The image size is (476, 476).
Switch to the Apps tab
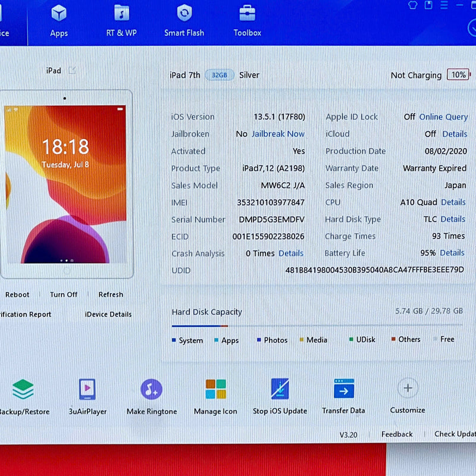[x=59, y=20]
